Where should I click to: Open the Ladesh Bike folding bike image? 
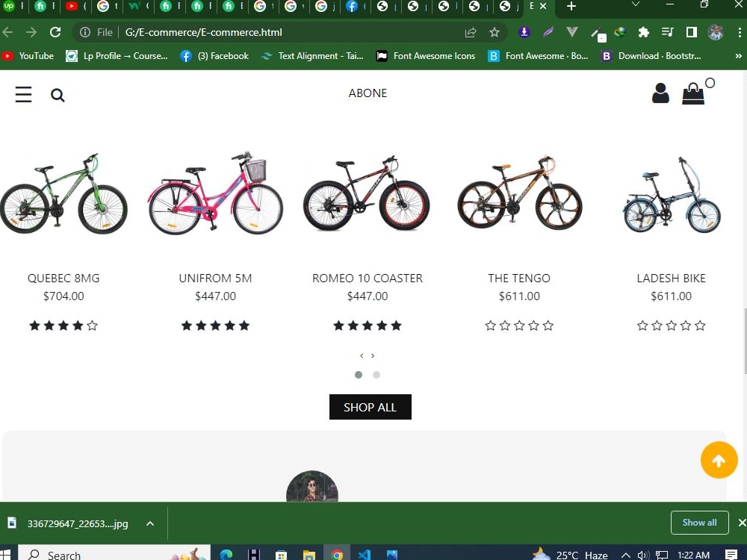[672, 195]
